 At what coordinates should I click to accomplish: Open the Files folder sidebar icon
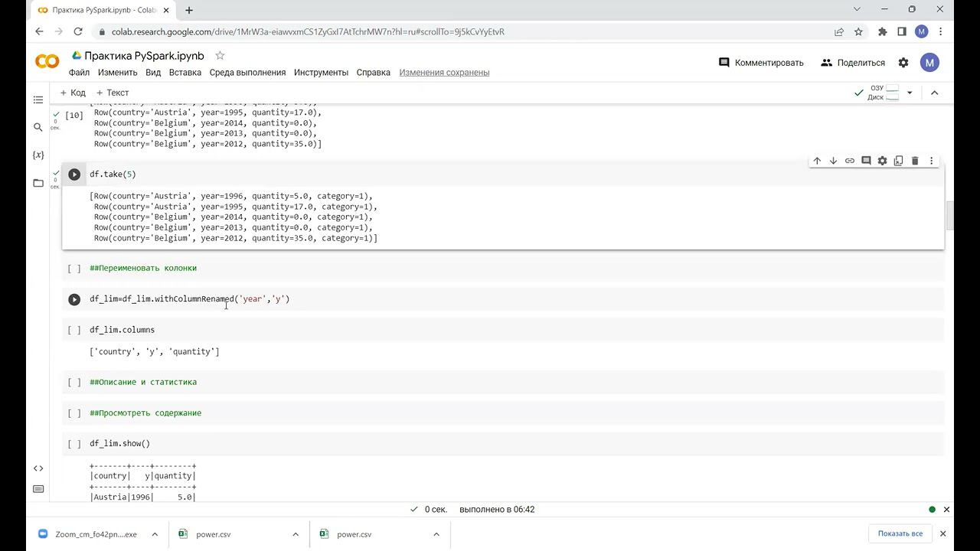point(38,183)
